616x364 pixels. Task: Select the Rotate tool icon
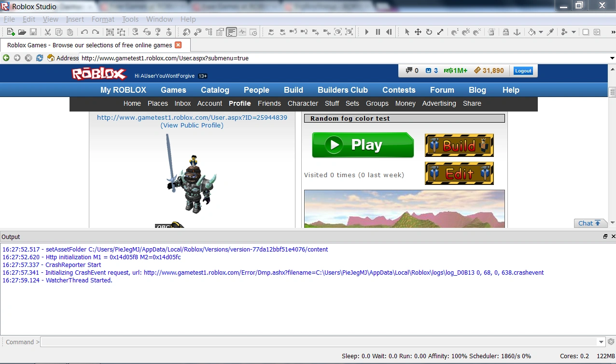[x=429, y=32]
